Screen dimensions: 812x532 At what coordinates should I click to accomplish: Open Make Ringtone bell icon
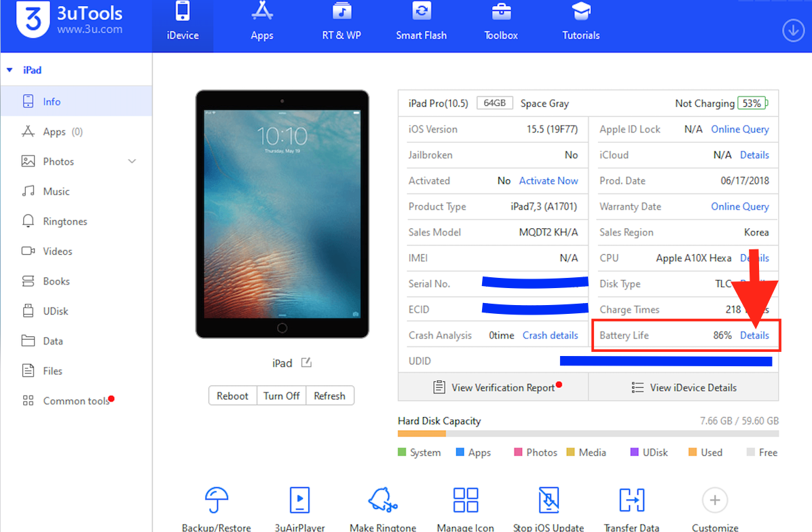[383, 500]
